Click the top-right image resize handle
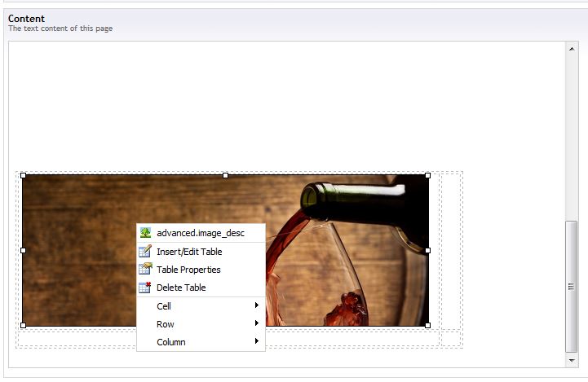This screenshot has height=382, width=588. point(428,175)
